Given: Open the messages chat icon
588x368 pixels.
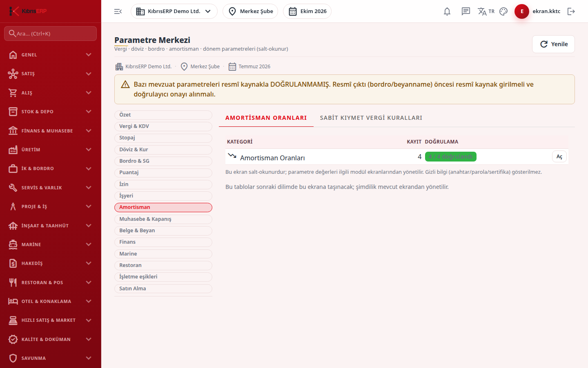Looking at the screenshot, I should pyautogui.click(x=466, y=11).
